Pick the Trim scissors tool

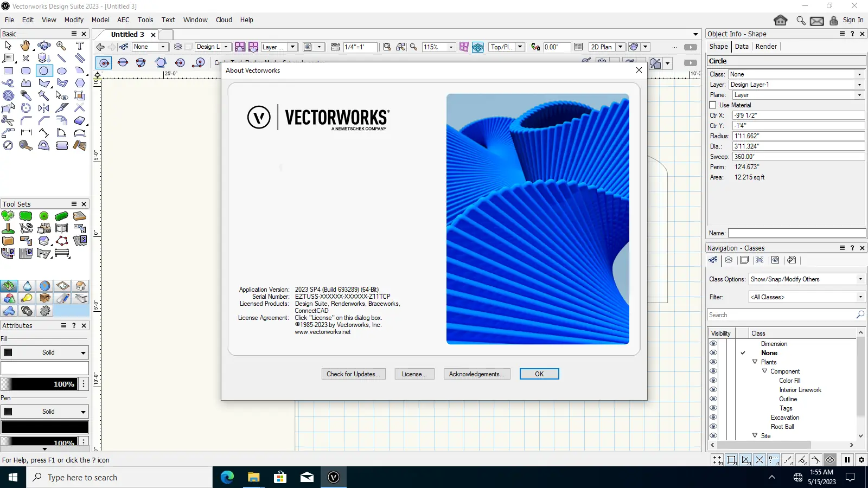8,120
